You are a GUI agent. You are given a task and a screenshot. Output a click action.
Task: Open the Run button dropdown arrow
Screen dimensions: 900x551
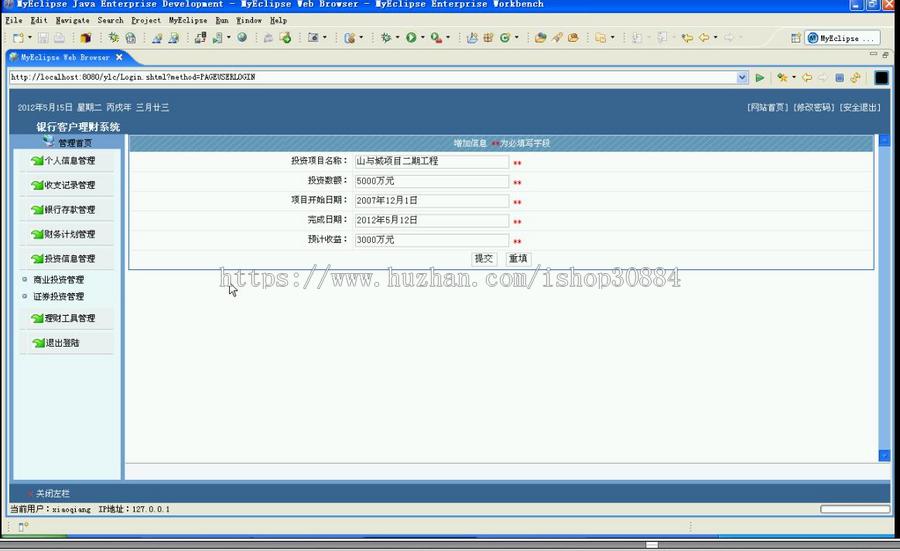coord(422,38)
